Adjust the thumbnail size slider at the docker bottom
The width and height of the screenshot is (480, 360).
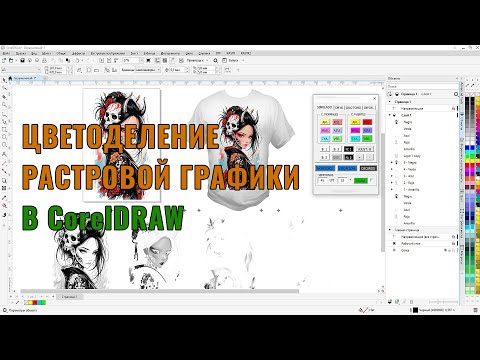(x=443, y=301)
